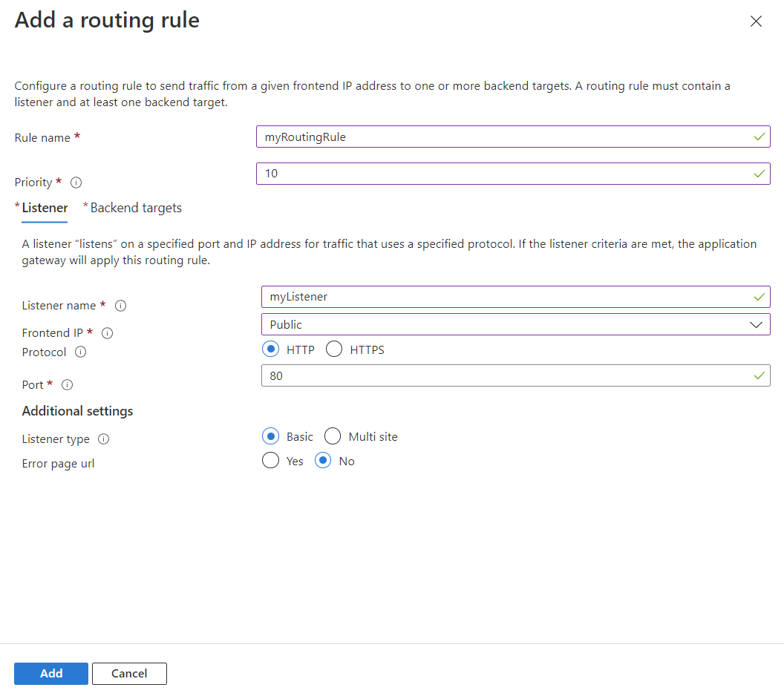
Task: Click the Protocol info icon
Action: point(81,352)
